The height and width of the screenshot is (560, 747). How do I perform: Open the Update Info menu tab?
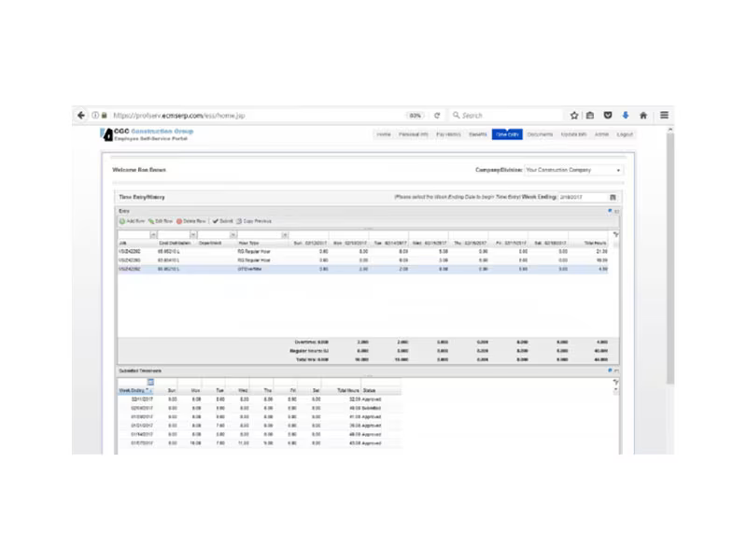(x=573, y=134)
